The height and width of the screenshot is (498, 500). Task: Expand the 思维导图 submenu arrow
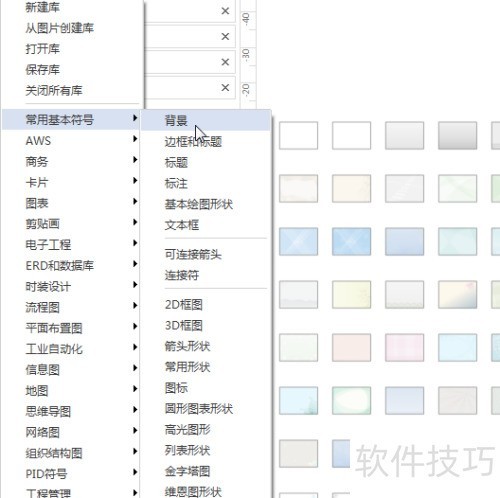point(135,409)
